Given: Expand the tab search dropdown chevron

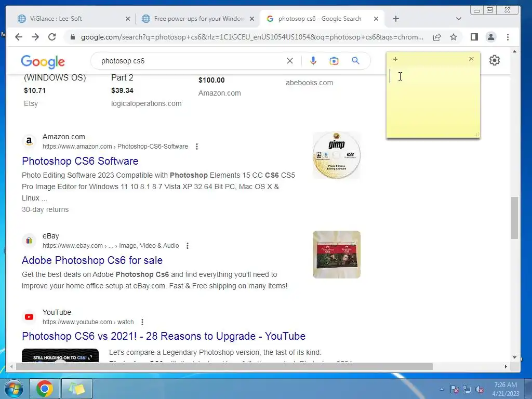Looking at the screenshot, I should point(459,19).
